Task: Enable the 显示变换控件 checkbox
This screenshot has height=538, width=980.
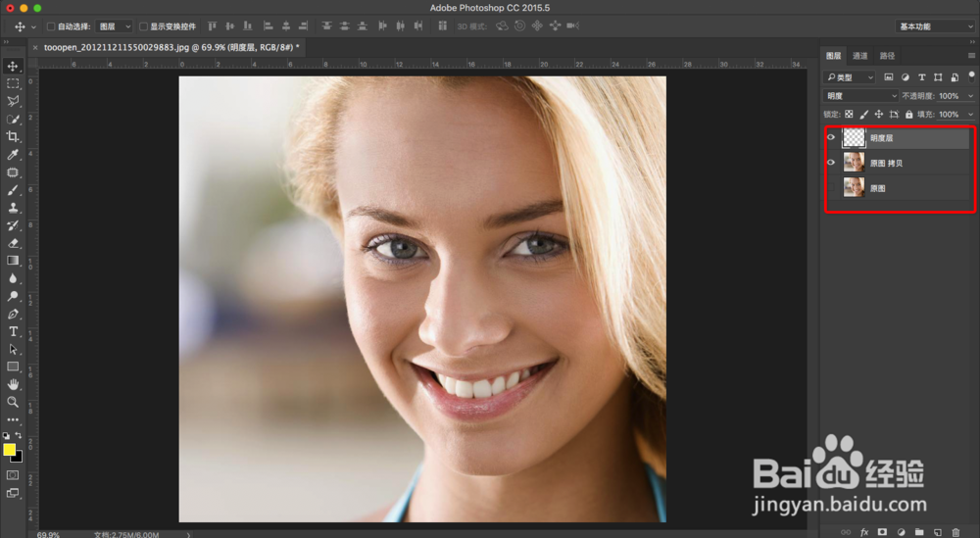Action: tap(144, 26)
